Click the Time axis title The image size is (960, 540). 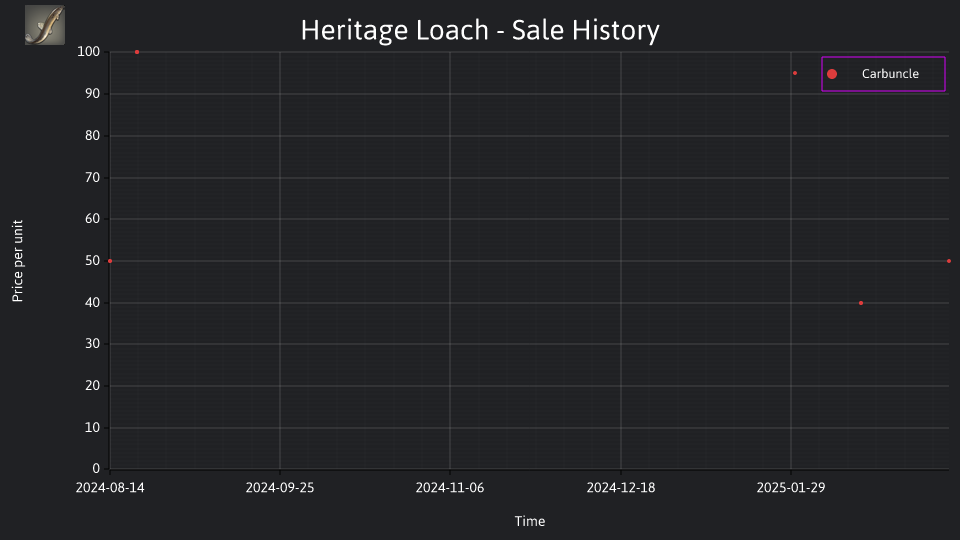pos(530,522)
